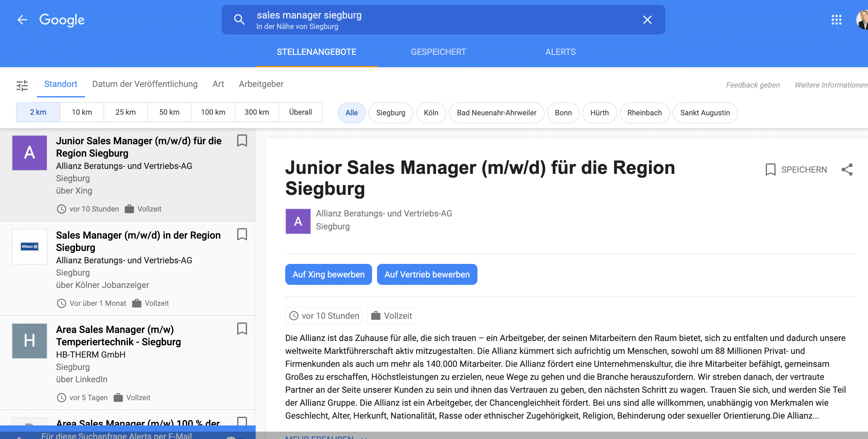Click 'vor 10 Stunden' in the detail panel

click(x=323, y=316)
